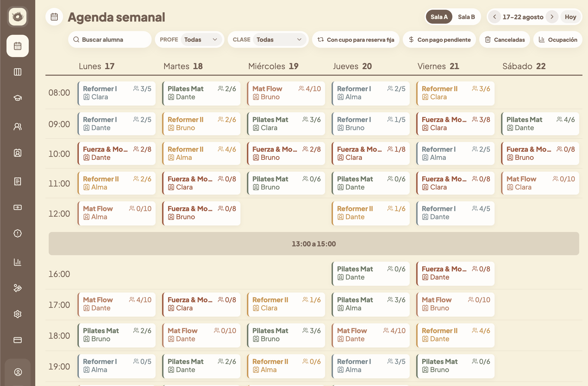
Task: Open the hand heart sidebar icon
Action: 18,288
